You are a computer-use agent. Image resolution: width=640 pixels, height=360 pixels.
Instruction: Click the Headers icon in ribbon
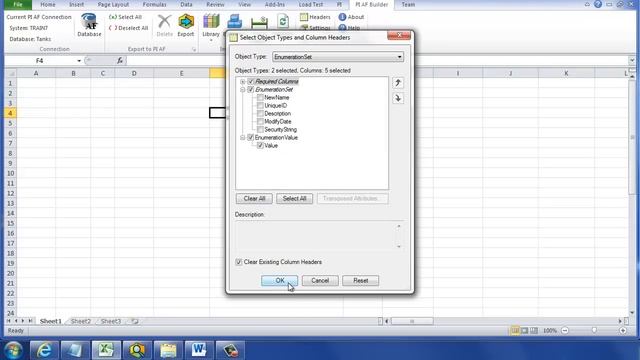click(304, 17)
